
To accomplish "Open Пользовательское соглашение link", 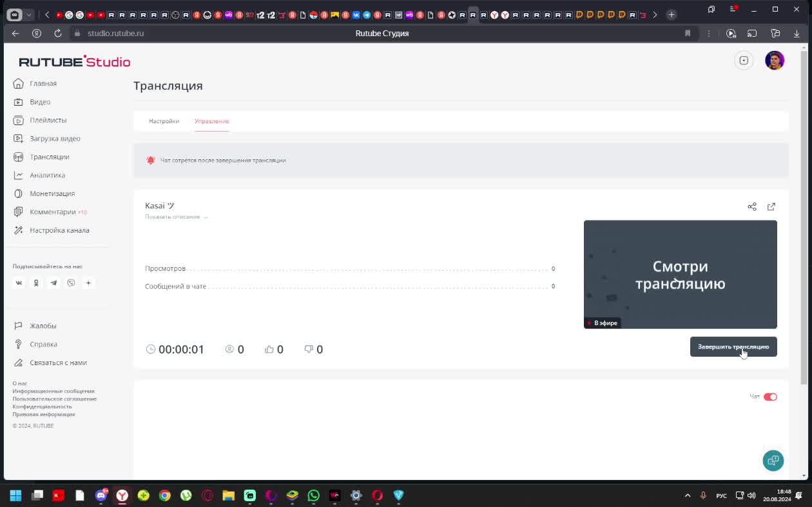I will pyautogui.click(x=55, y=399).
